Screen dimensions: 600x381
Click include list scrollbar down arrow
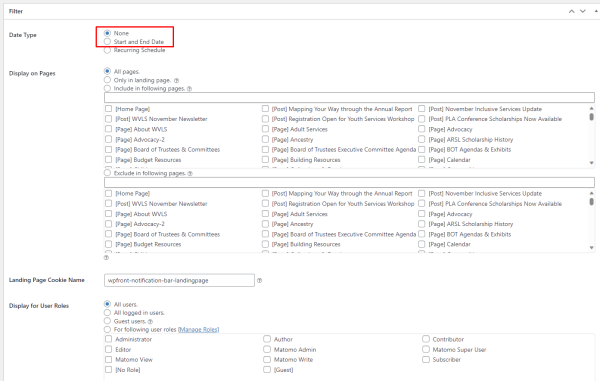592,163
